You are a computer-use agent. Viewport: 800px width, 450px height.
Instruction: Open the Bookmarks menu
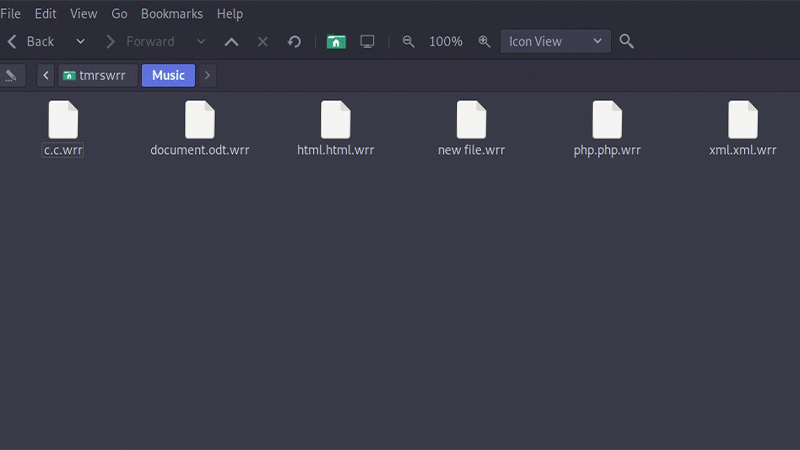171,14
